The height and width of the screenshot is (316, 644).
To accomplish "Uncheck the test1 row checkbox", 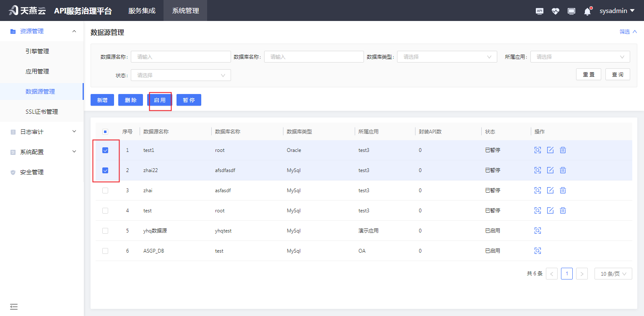I will coord(105,150).
